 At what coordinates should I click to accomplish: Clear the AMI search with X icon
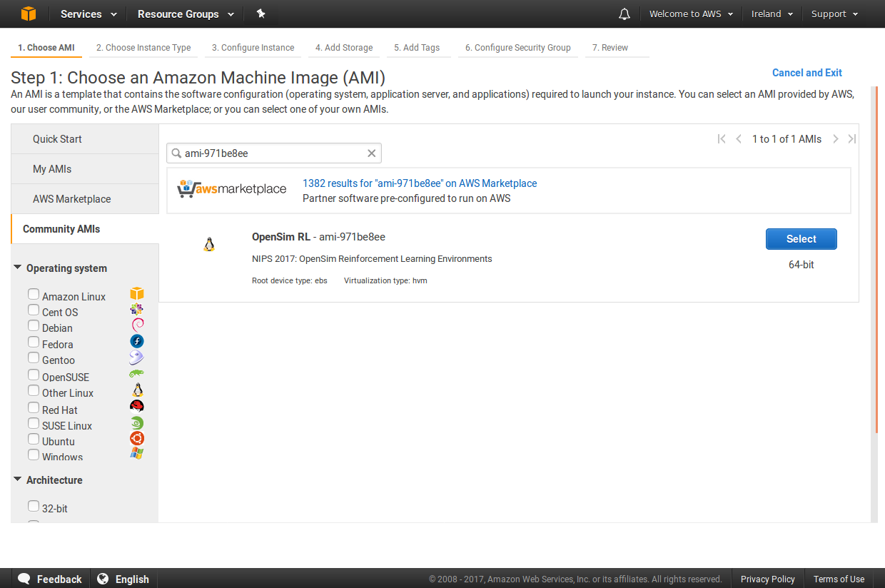click(x=371, y=153)
